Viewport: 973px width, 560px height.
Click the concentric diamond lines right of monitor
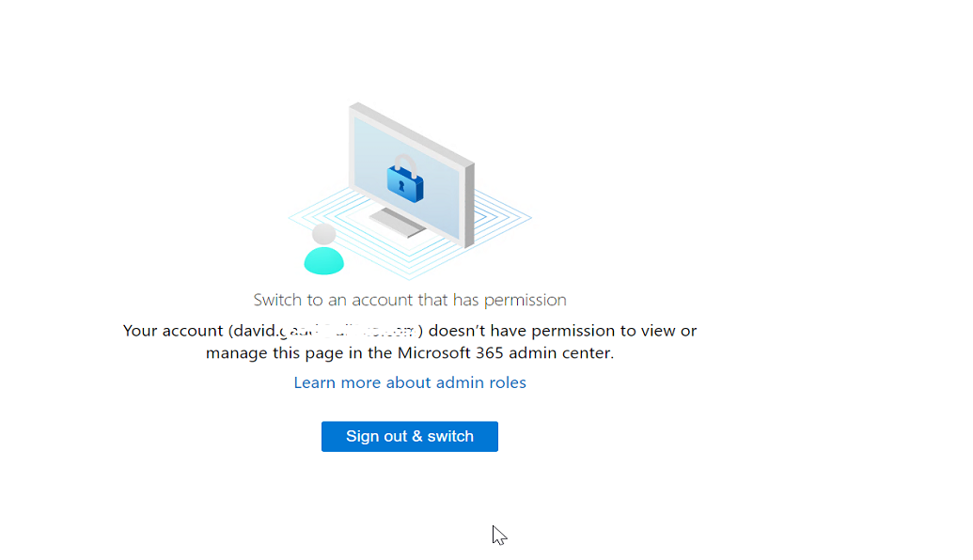click(508, 218)
